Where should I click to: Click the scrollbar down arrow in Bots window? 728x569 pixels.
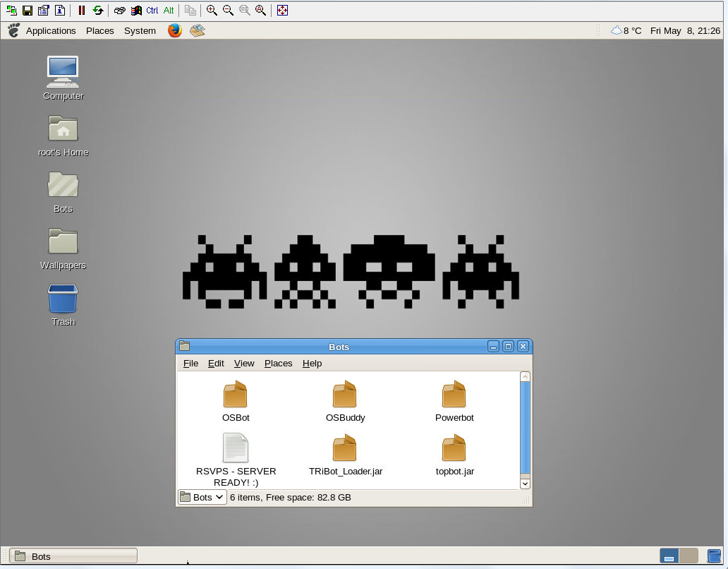(525, 484)
